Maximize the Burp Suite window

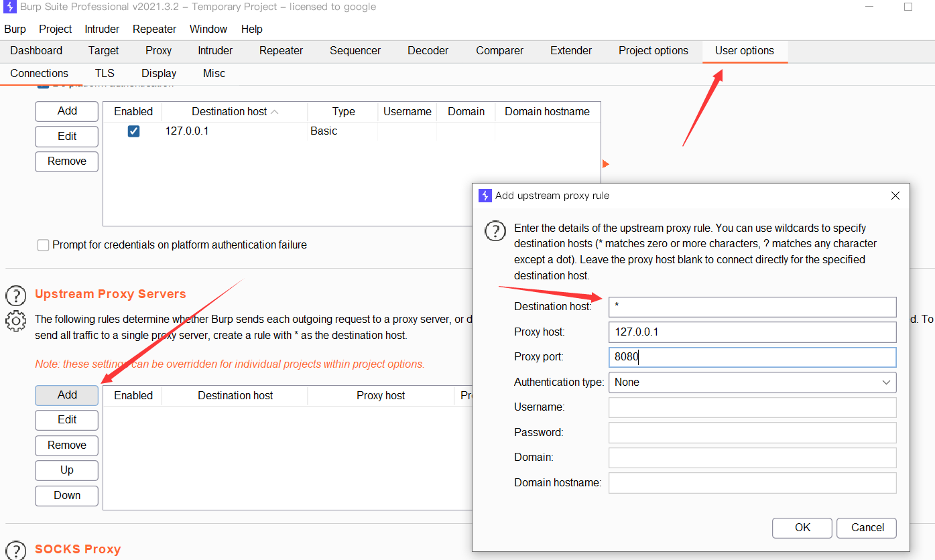coord(908,7)
